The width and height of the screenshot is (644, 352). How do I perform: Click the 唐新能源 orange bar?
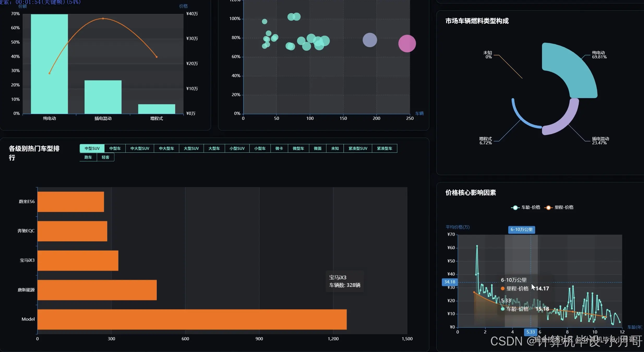coord(97,290)
